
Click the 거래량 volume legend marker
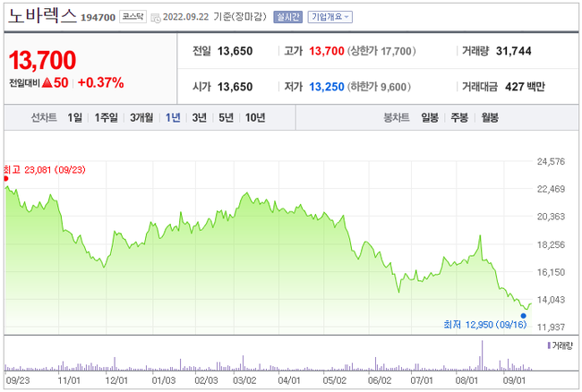[x=549, y=345]
